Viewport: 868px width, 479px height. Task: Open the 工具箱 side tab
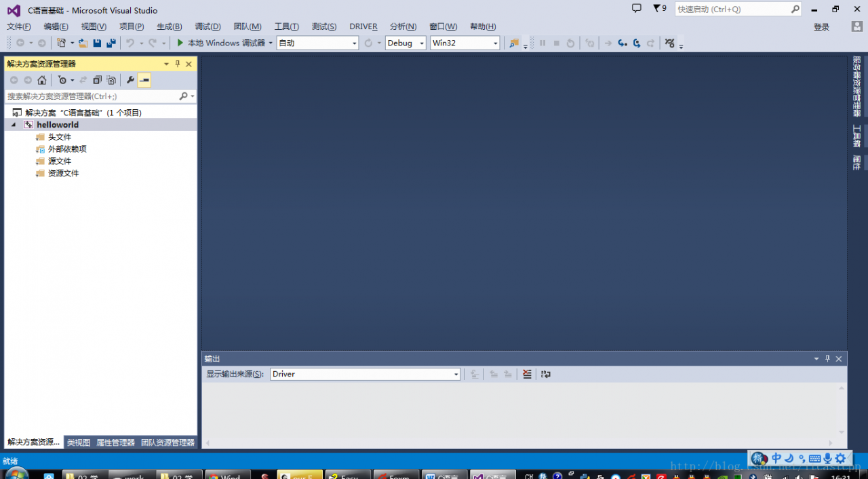click(856, 136)
